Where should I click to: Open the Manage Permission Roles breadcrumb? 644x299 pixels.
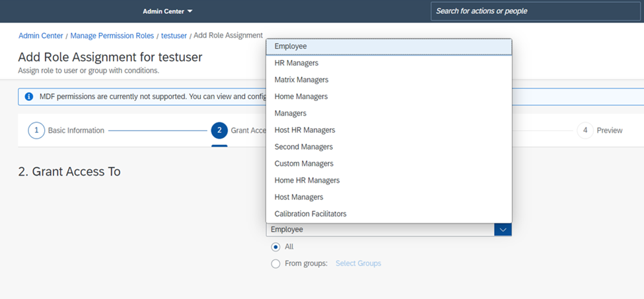point(112,36)
